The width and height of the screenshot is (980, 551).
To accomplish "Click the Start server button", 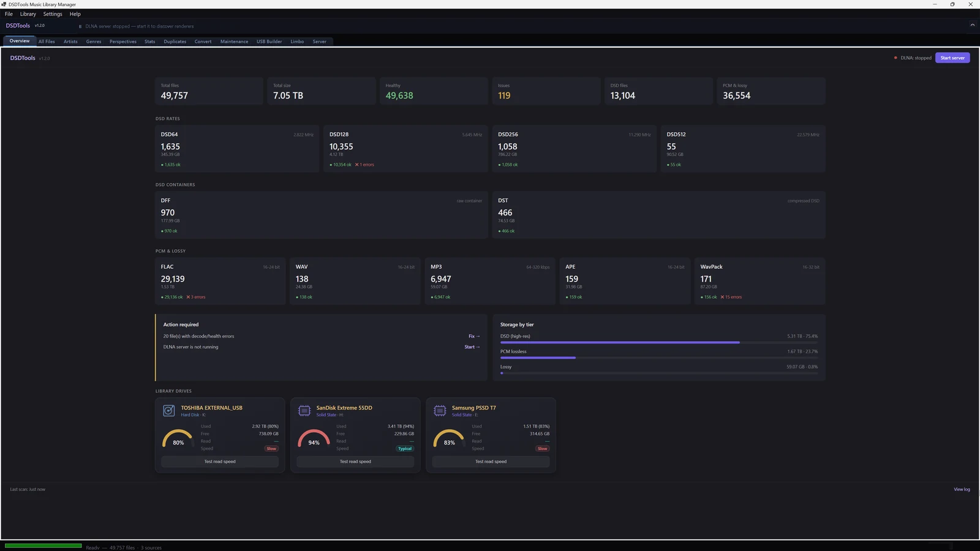I will point(952,58).
